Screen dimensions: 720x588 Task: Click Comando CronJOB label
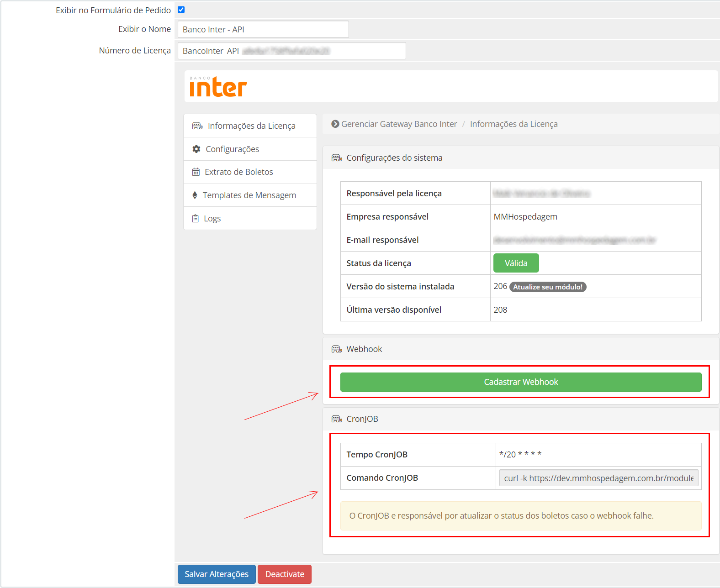click(382, 478)
